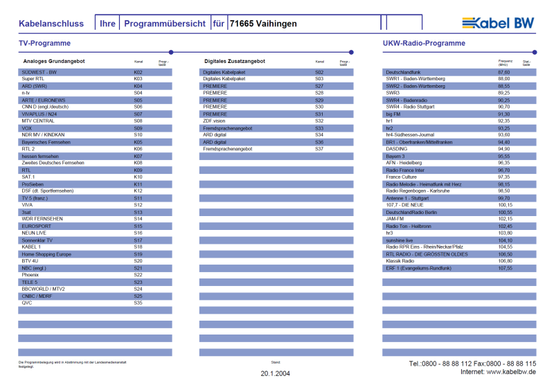Open the www.kabelbw.de internet address
The height and width of the screenshot is (392, 554).
[x=511, y=372]
